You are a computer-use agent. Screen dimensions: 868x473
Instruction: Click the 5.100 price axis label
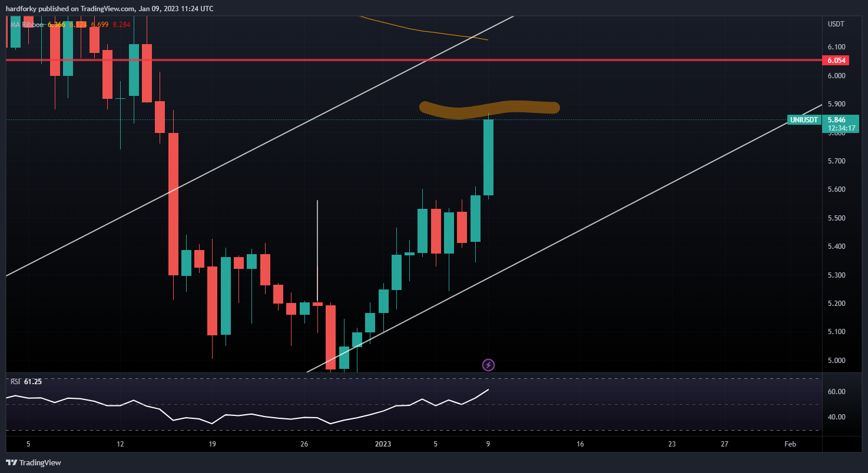coord(836,332)
